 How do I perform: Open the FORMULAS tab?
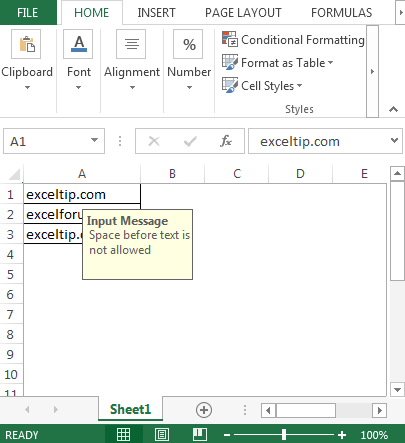click(x=341, y=13)
